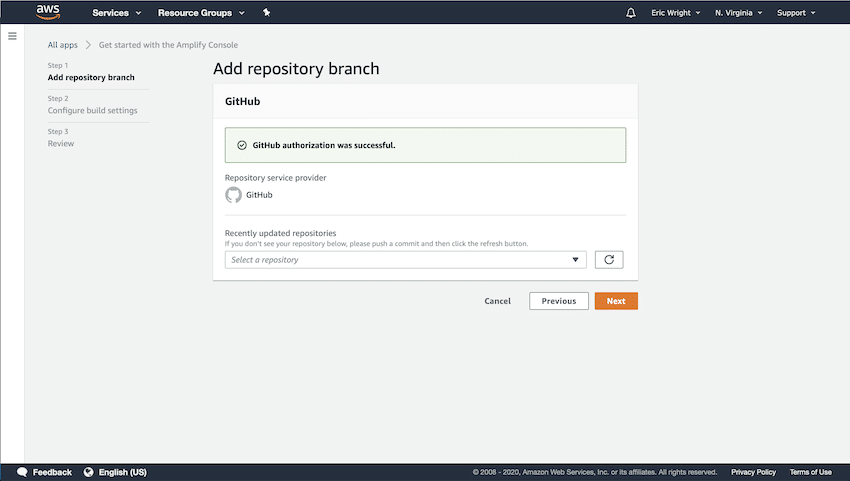Click the Cancel button
This screenshot has height=481, width=850.
point(497,301)
